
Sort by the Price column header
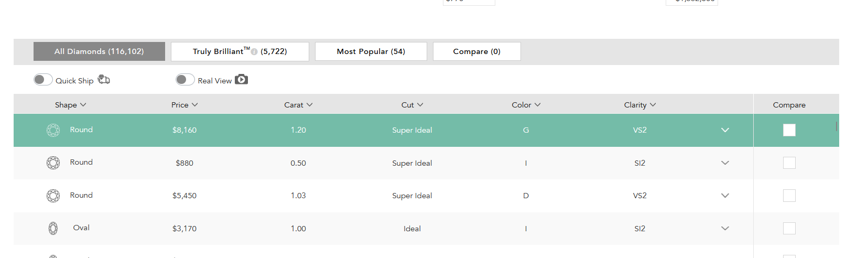[x=184, y=105]
